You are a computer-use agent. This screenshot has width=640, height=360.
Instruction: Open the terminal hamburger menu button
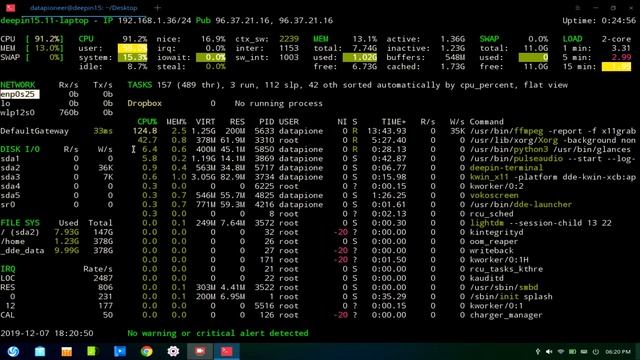(578, 8)
